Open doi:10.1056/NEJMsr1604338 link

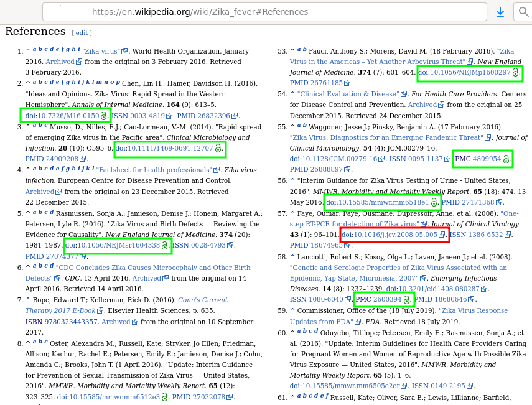[x=112, y=245]
